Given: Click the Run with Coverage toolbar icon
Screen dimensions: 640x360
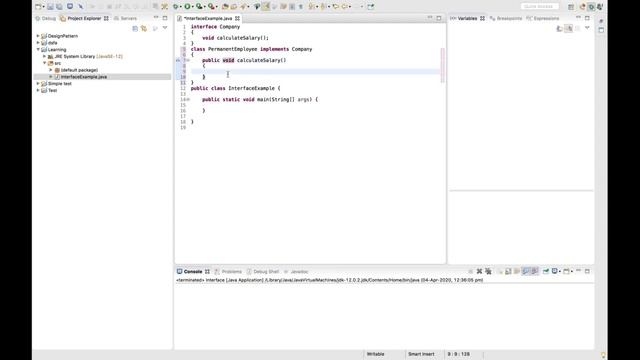Looking at the screenshot, I should coord(199,7).
